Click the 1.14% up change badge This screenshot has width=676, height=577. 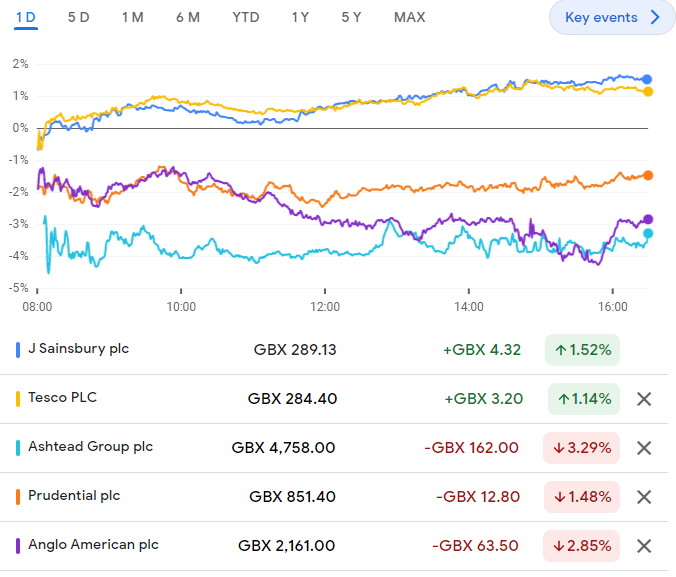(x=584, y=399)
